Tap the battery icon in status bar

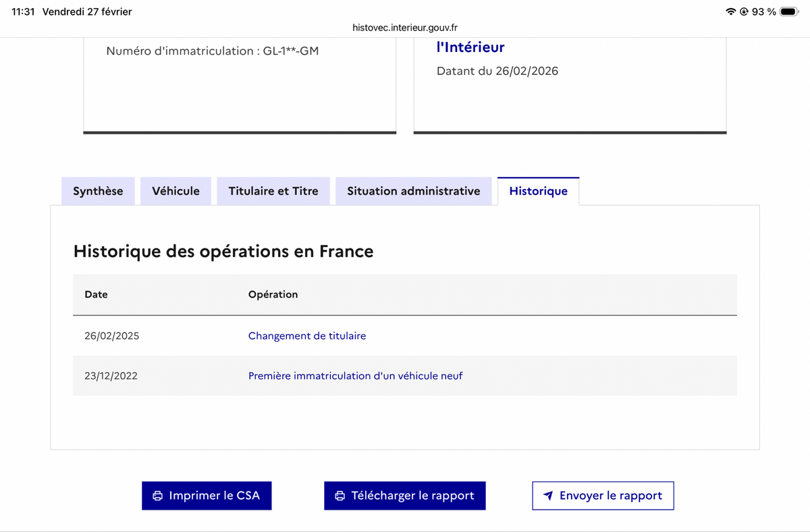pyautogui.click(x=789, y=11)
